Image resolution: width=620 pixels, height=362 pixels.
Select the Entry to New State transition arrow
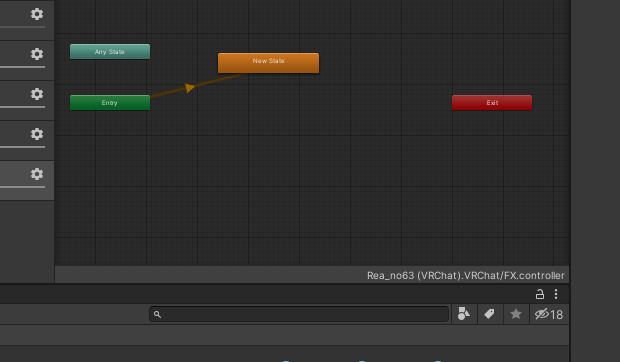tap(190, 87)
